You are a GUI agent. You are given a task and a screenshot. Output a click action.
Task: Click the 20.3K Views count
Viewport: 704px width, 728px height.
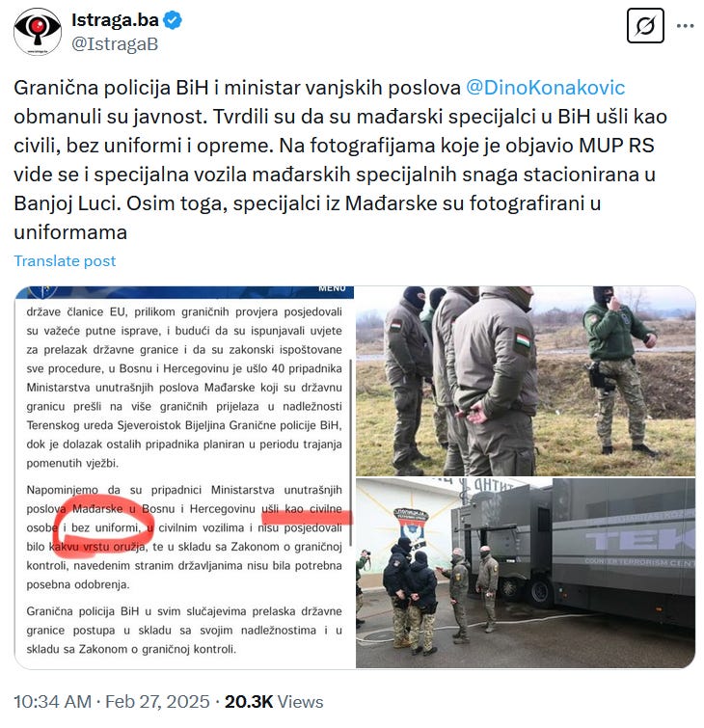click(274, 702)
